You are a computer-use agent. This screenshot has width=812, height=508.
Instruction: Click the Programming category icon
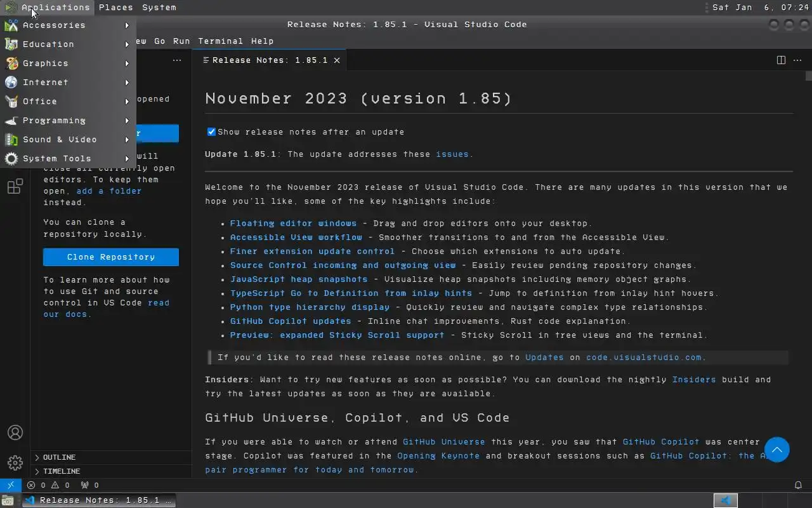point(11,121)
